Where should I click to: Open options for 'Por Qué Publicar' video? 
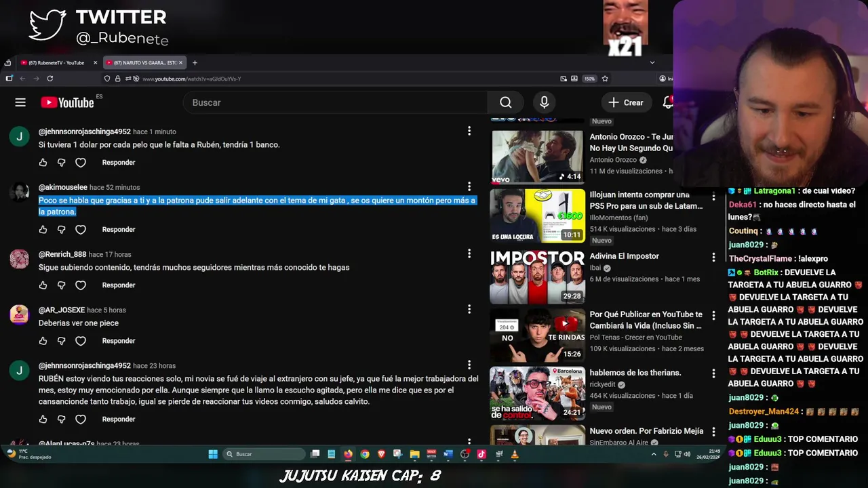coord(713,316)
